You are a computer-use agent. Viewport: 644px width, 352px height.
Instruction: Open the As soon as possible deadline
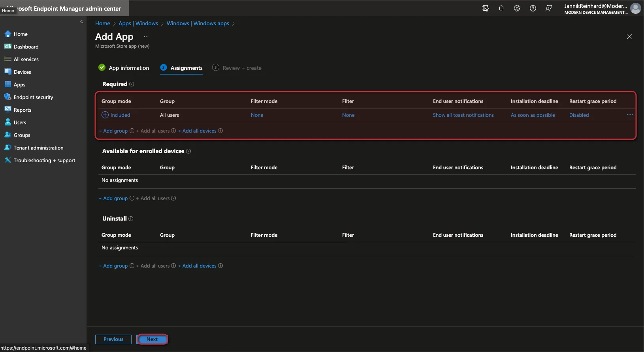tap(533, 115)
